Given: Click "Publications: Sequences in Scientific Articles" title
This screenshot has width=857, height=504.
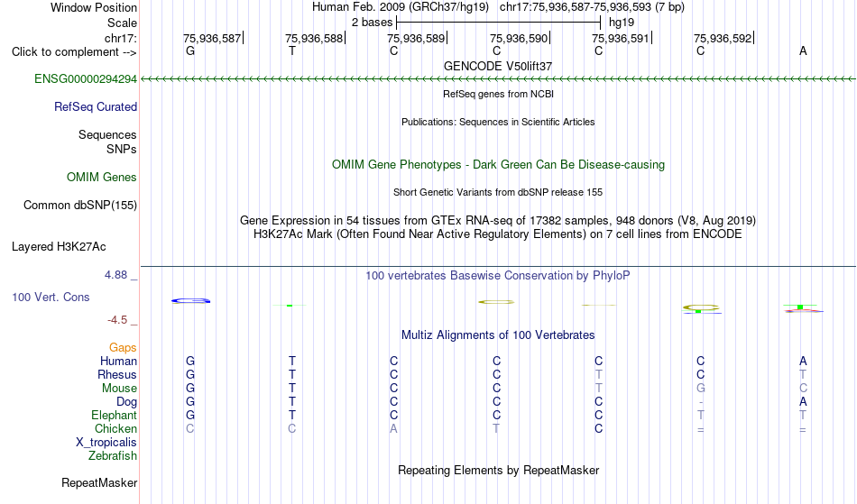Looking at the screenshot, I should pos(498,122).
